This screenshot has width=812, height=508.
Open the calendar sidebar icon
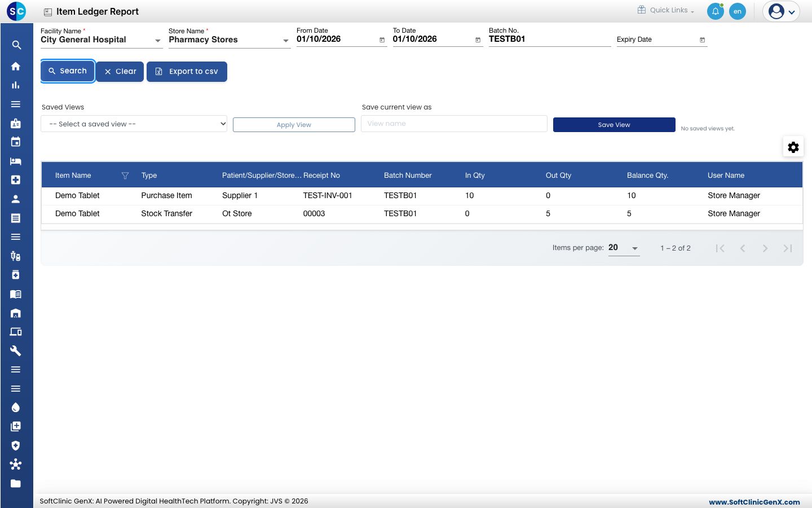click(x=16, y=142)
